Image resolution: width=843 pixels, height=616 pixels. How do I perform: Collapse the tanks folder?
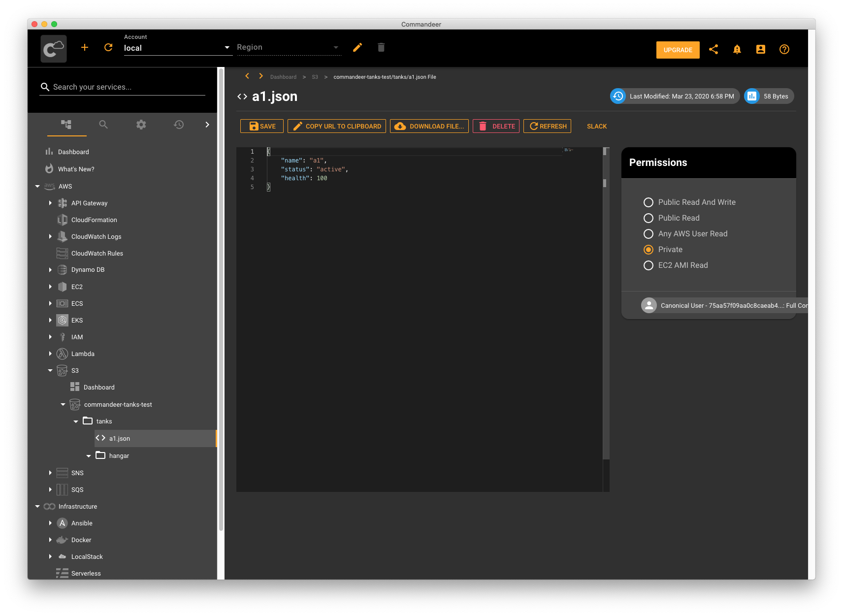(76, 421)
